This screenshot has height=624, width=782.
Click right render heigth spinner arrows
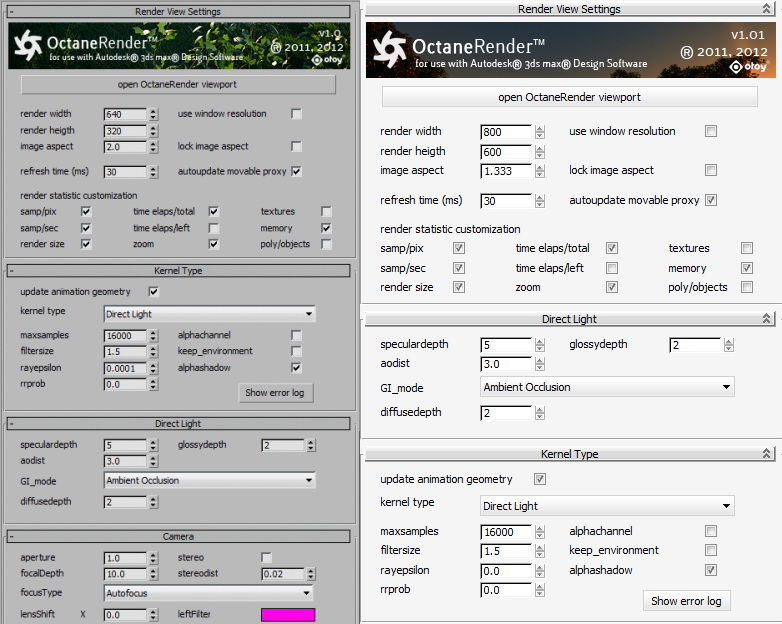click(x=540, y=152)
